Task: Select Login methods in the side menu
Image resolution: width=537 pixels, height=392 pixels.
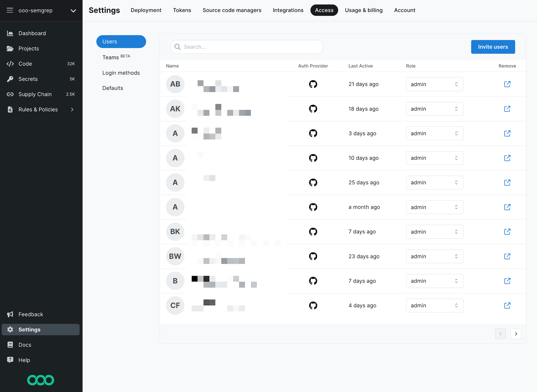Action: [121, 73]
